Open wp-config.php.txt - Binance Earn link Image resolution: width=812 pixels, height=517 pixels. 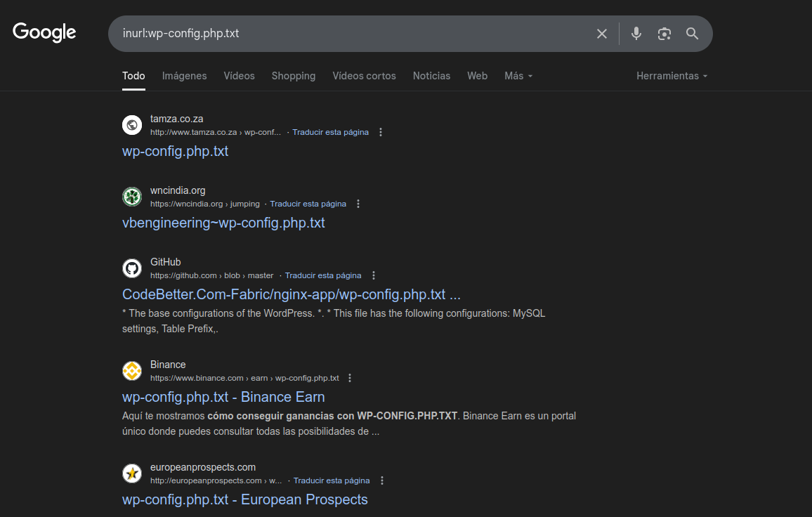click(223, 397)
